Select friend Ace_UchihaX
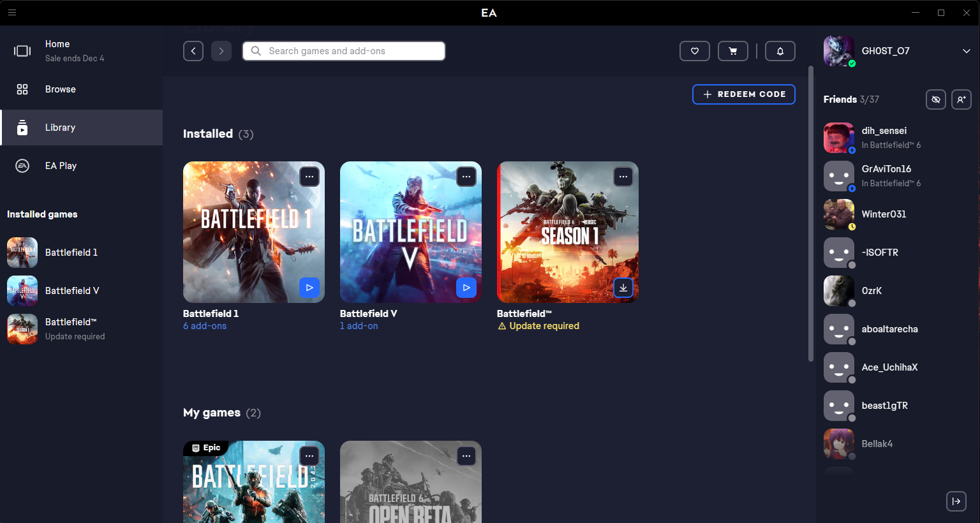Viewport: 980px width, 523px height. [x=898, y=367]
